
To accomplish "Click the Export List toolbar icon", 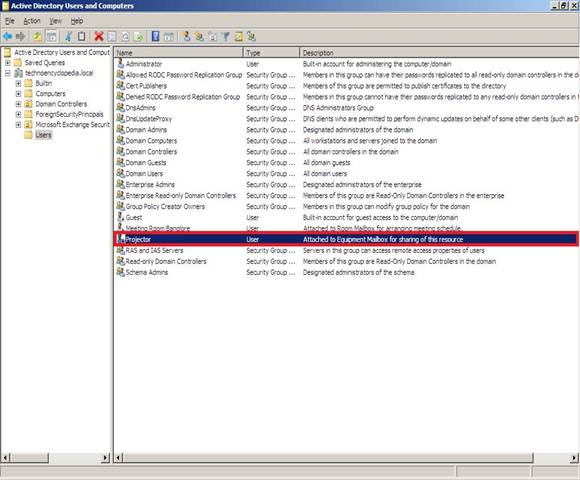I will [138, 36].
